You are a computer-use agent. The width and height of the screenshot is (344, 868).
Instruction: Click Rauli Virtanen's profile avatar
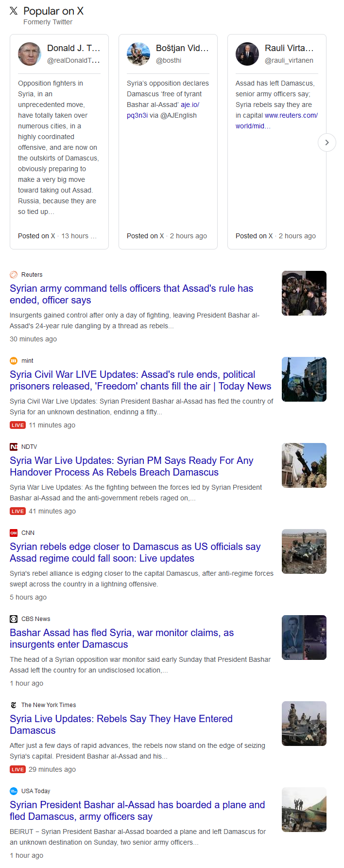click(247, 54)
